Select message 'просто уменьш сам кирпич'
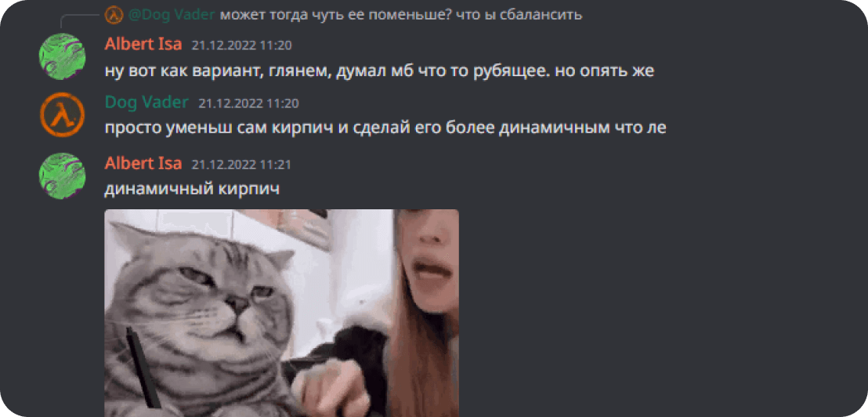The height and width of the screenshot is (417, 868). pyautogui.click(x=385, y=129)
